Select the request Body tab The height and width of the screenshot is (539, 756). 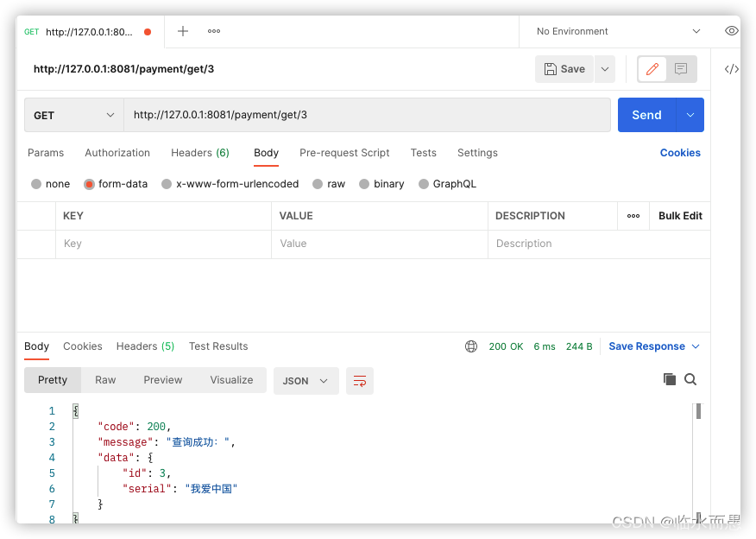[x=266, y=153]
